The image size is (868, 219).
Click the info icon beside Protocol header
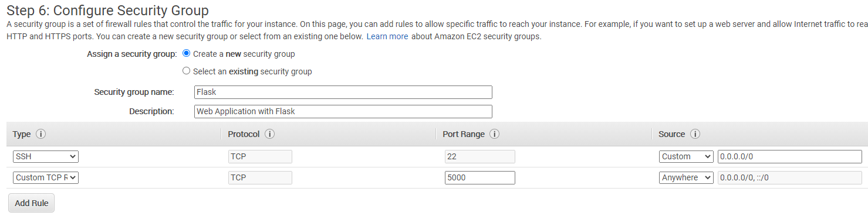pyautogui.click(x=269, y=134)
